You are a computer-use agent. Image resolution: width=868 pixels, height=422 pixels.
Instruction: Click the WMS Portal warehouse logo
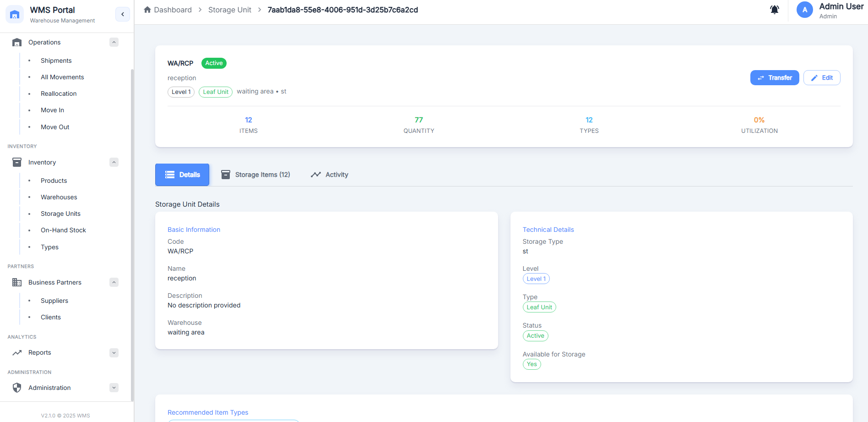[x=15, y=15]
